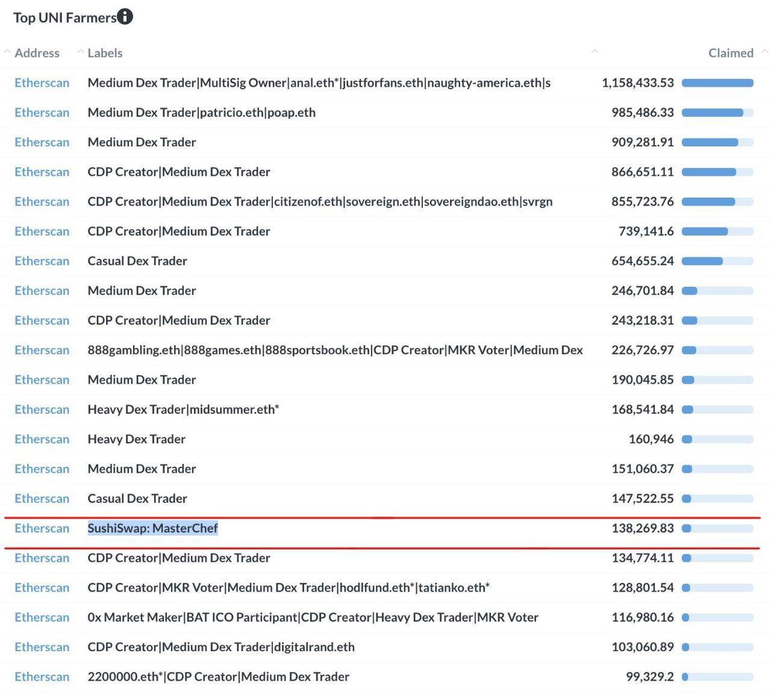The height and width of the screenshot is (700, 771).
Task: Open Etherscan link for 1,158,433.53 claimed row
Action: [42, 83]
